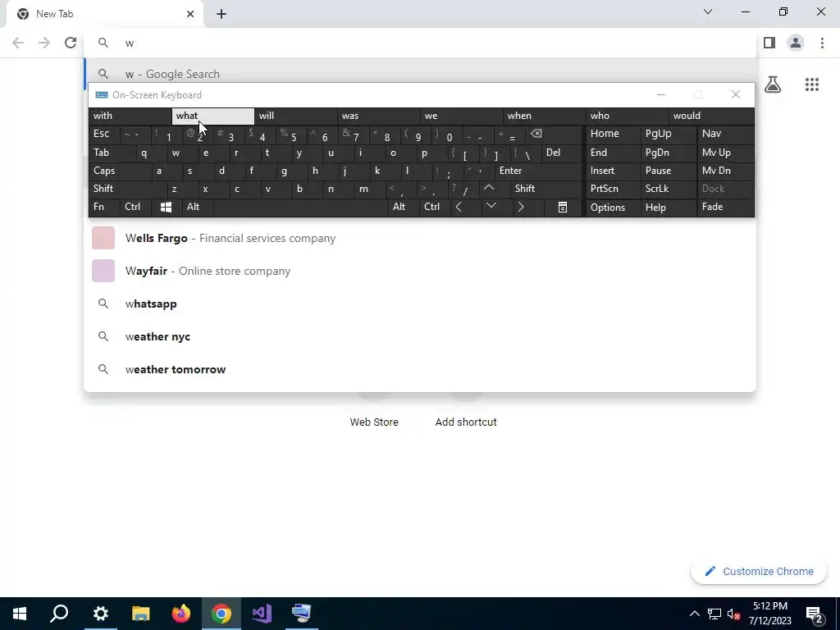
Task: Open a new tab with plus icon
Action: coord(221,14)
